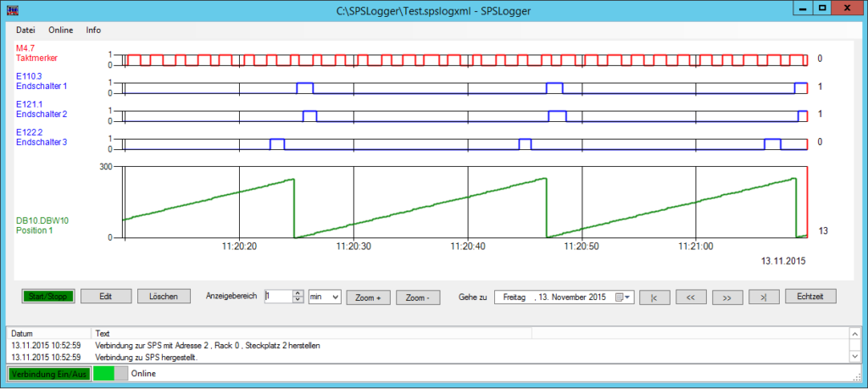This screenshot has width=868, height=389.
Task: Increase the Anzeigebereich value with up arrow
Action: (x=298, y=293)
